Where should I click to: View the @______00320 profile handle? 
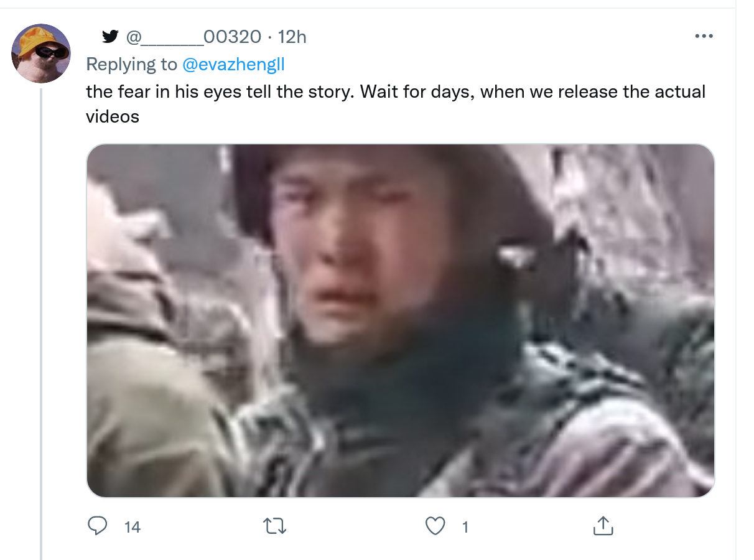pos(193,37)
